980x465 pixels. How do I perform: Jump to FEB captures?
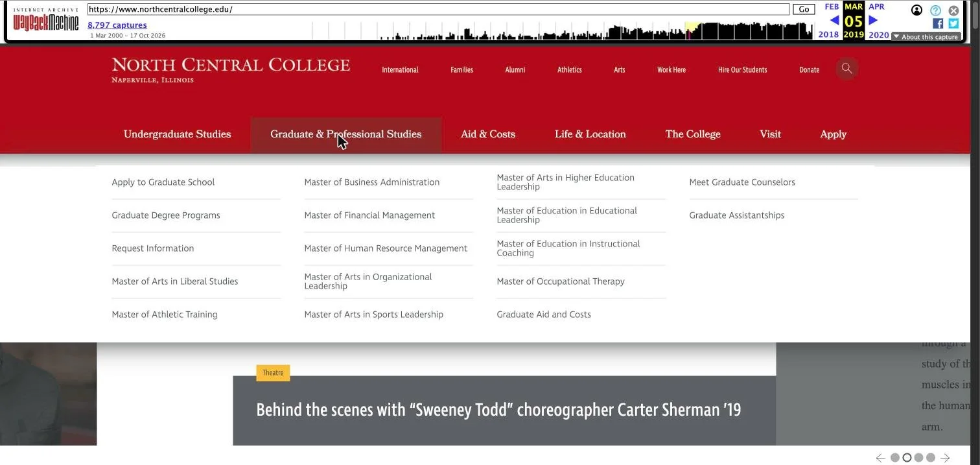[832, 6]
